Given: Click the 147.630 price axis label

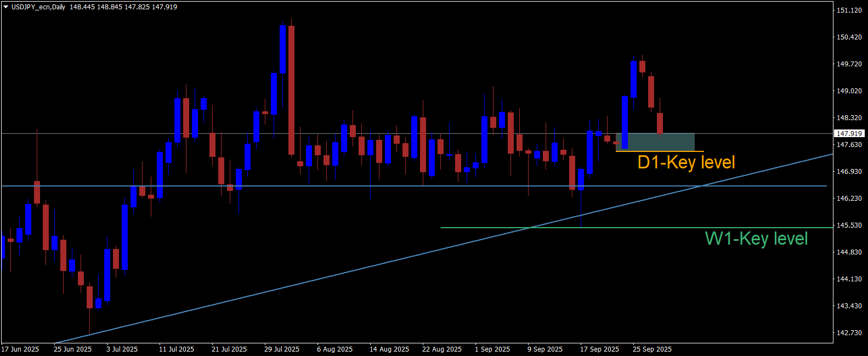Looking at the screenshot, I should click(x=849, y=145).
